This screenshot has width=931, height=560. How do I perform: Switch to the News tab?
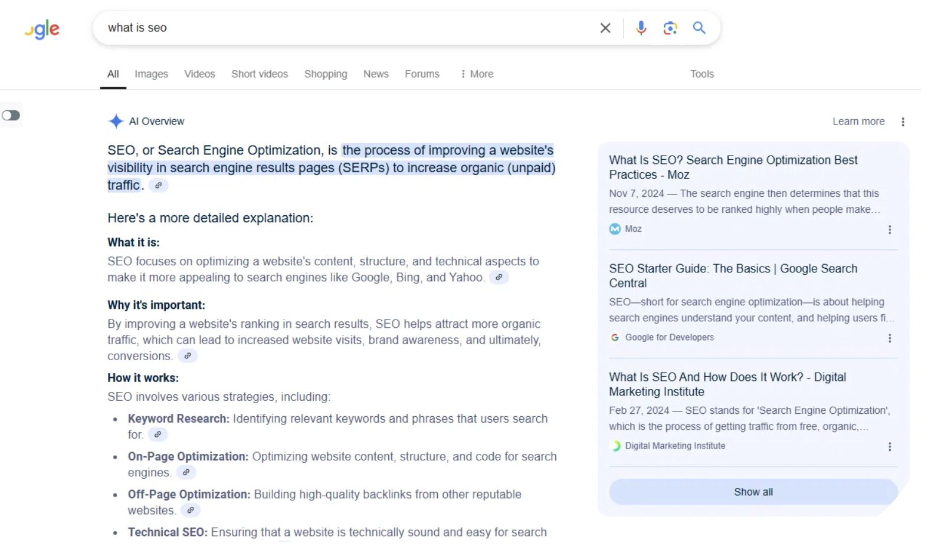coord(376,74)
